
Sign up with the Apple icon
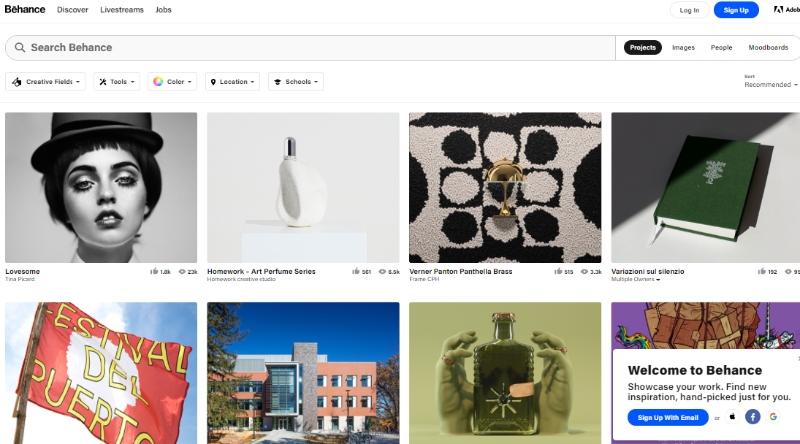tap(731, 417)
